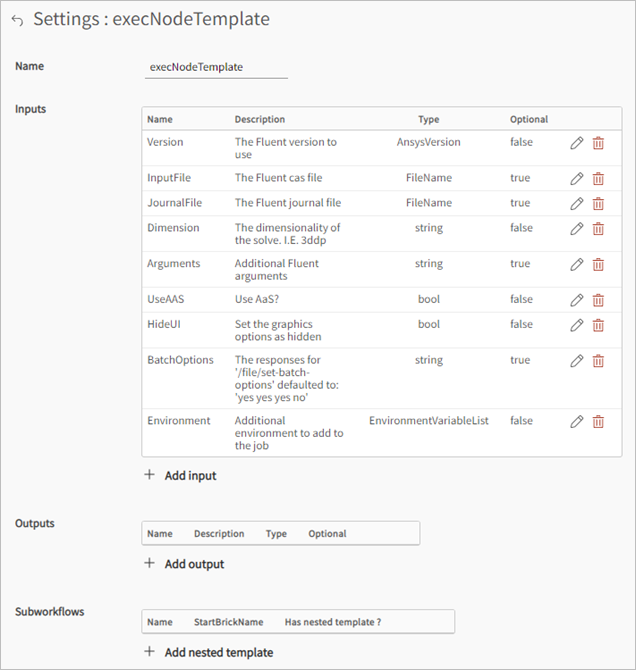The image size is (636, 670).
Task: Delete the Arguments input
Action: (x=598, y=265)
